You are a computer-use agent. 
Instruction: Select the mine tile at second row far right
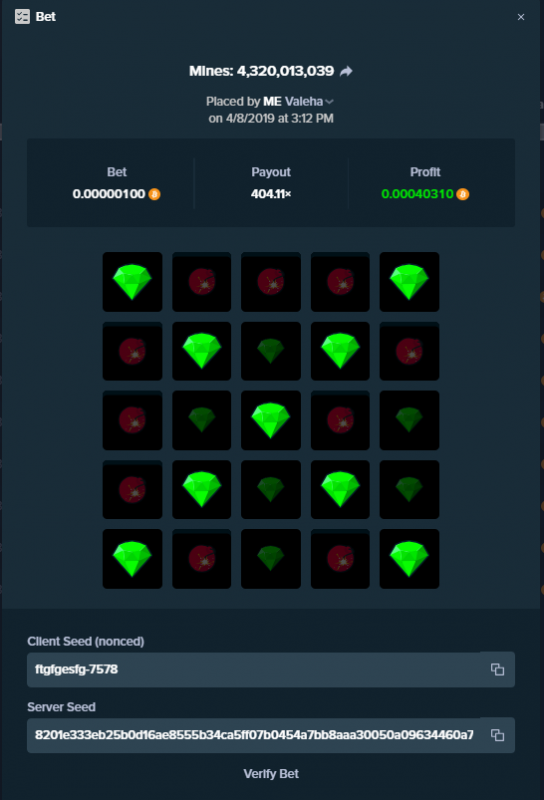(409, 351)
